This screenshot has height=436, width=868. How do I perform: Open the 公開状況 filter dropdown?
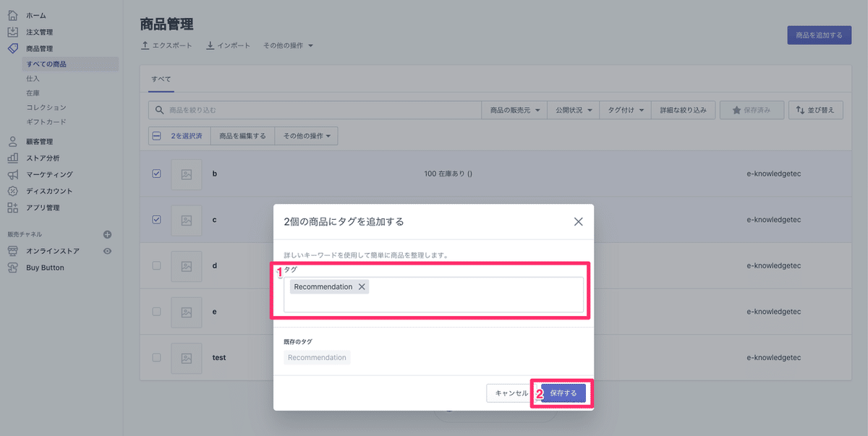coord(574,111)
